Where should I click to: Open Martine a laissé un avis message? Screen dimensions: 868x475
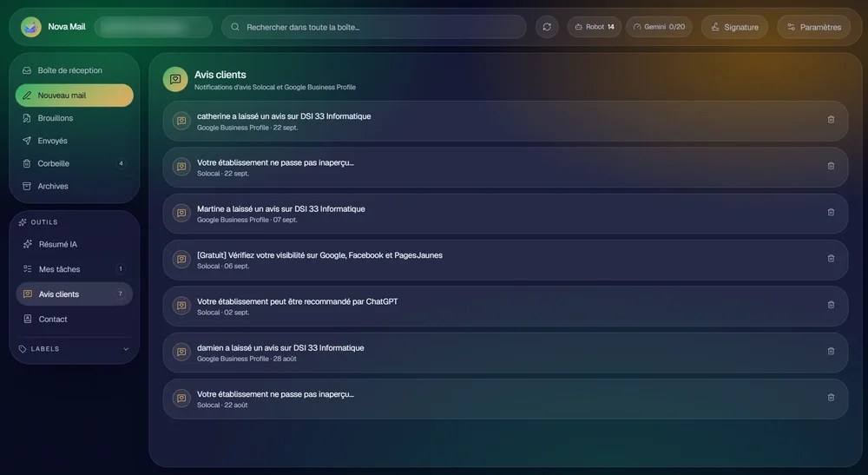(x=505, y=214)
